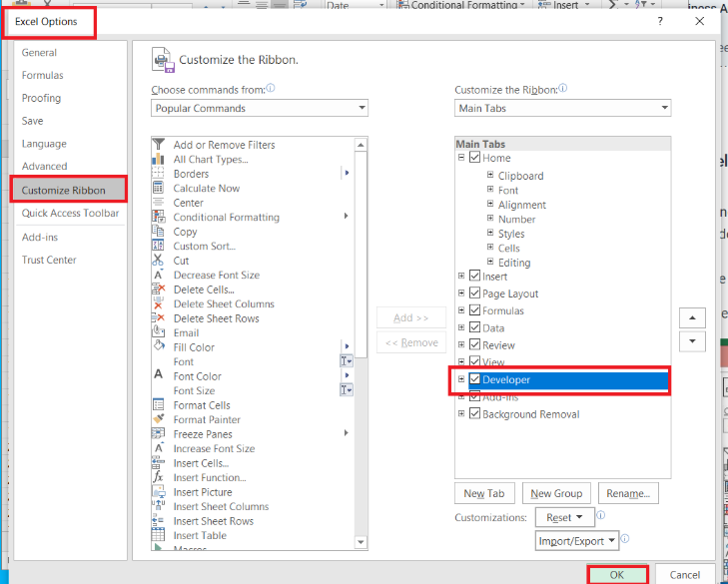Select the Format Painter icon
This screenshot has height=584, width=728.
pos(158,419)
